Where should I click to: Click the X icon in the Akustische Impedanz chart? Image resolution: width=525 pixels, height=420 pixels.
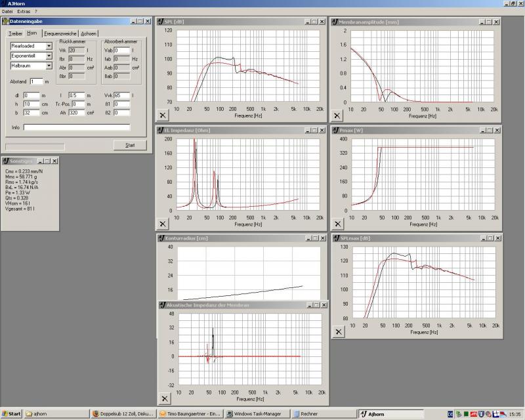point(164,398)
